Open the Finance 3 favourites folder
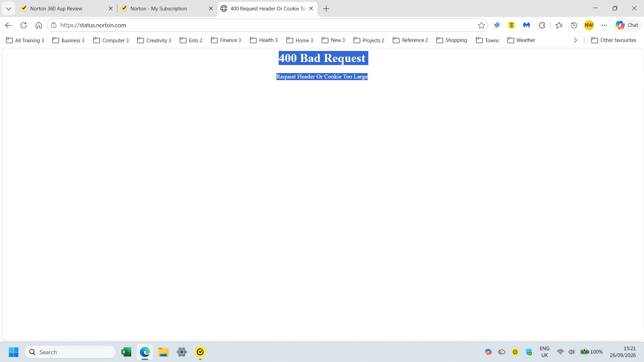Image resolution: width=644 pixels, height=362 pixels. point(226,40)
